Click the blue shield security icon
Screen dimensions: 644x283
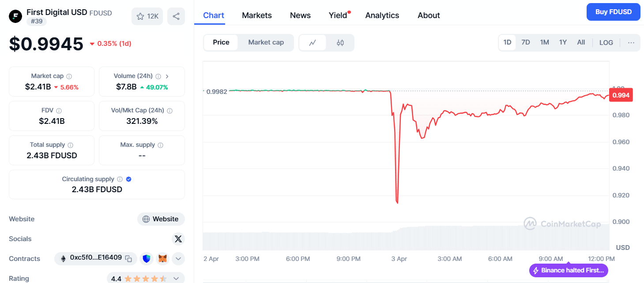(146, 259)
